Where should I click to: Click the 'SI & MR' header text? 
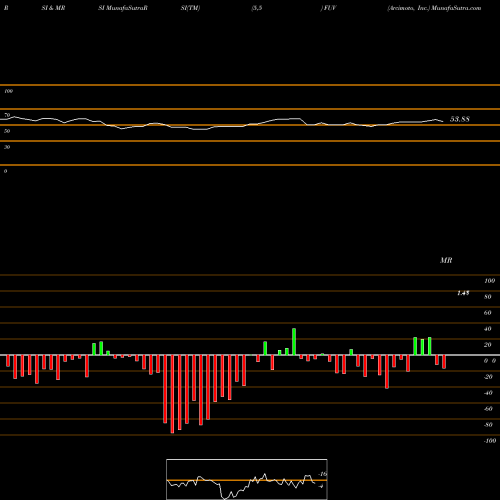[x=53, y=8]
